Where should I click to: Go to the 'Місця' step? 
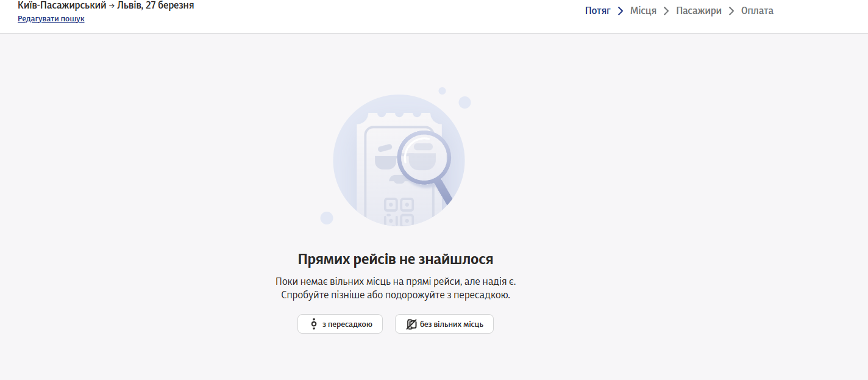643,11
